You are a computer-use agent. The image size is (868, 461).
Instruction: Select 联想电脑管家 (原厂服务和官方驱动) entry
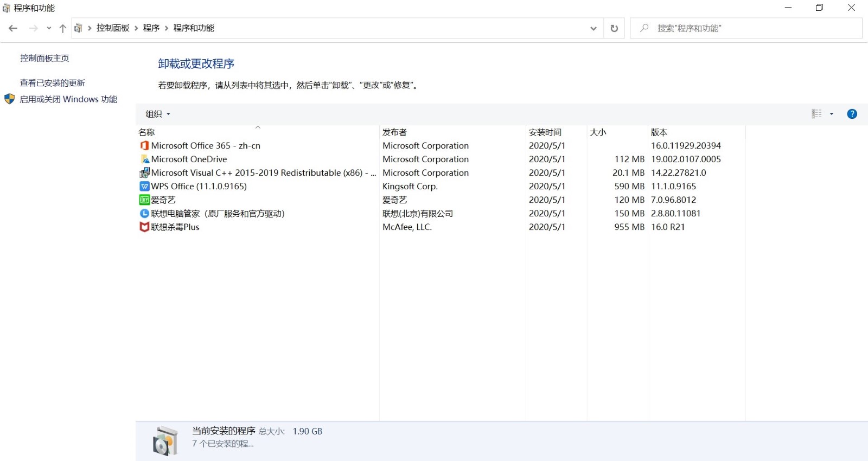[218, 214]
